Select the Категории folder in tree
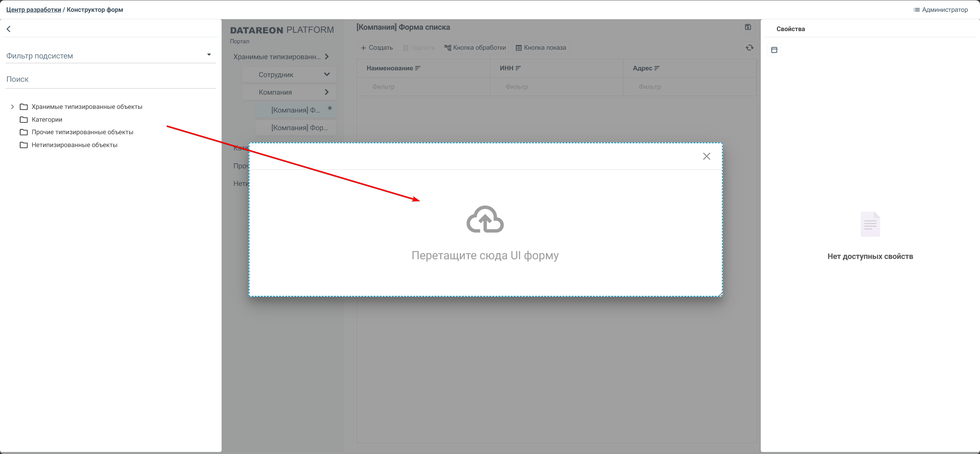Viewport: 980px width, 454px height. (47, 119)
